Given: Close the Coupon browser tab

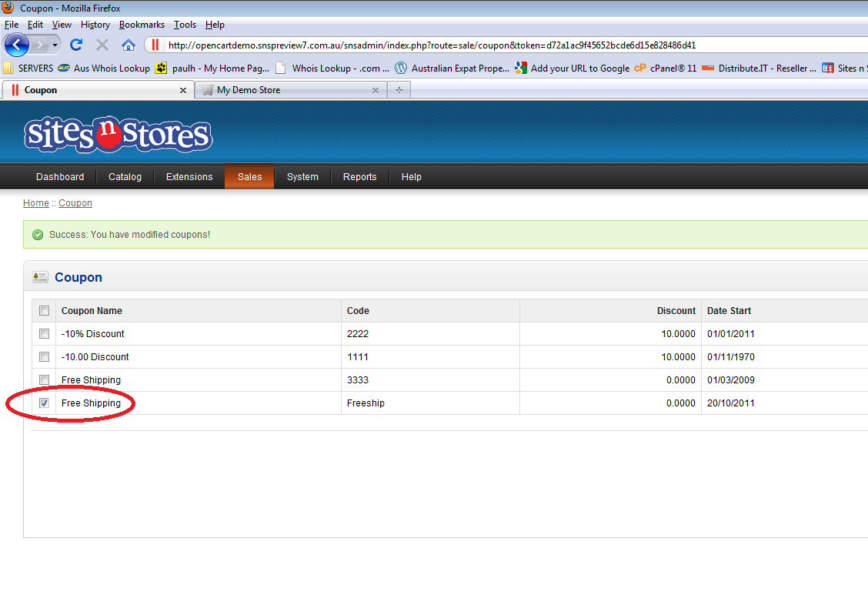Looking at the screenshot, I should pos(183,90).
